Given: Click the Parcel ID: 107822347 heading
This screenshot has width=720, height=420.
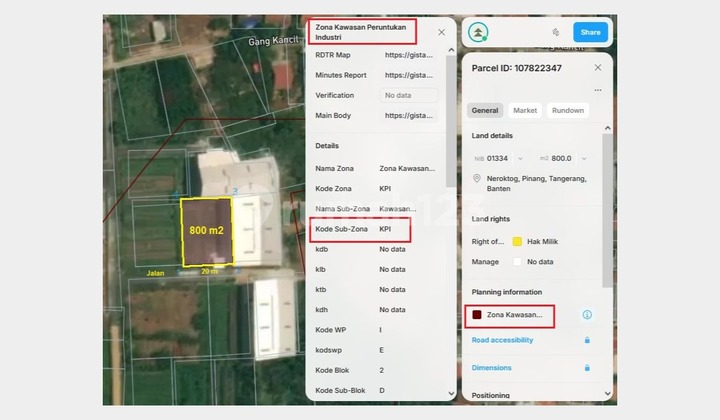Looking at the screenshot, I should coord(517,68).
